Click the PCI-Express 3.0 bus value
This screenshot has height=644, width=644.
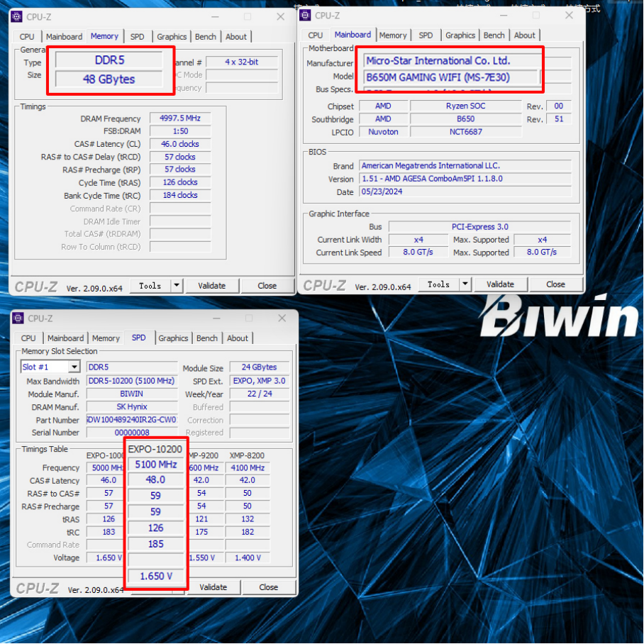[x=479, y=227]
